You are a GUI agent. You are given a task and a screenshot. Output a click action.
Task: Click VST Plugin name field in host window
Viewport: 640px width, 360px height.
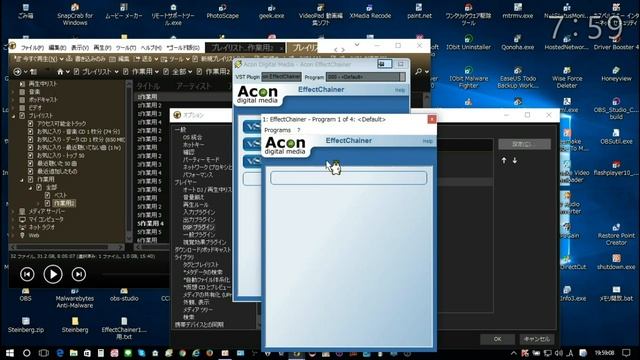[281, 77]
